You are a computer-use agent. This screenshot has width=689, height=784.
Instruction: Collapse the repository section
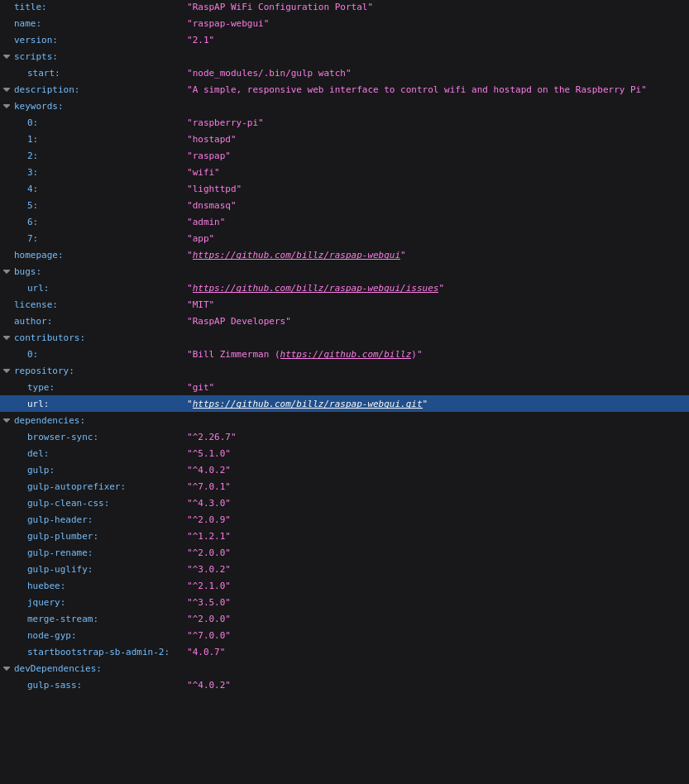(x=7, y=371)
